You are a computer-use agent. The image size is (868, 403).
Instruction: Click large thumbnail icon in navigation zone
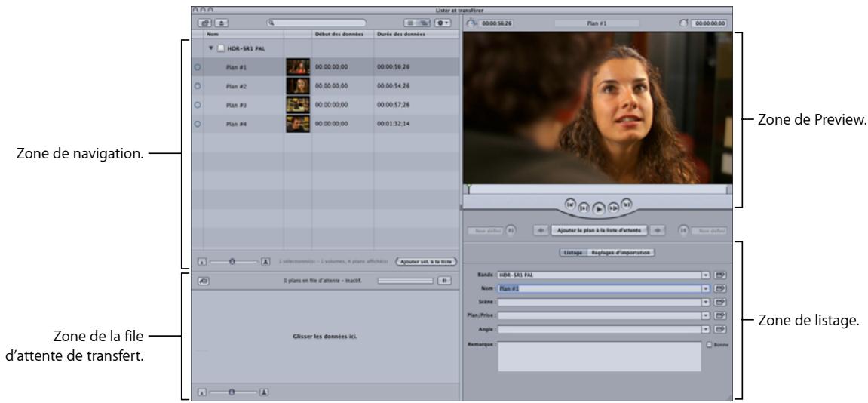point(265,262)
